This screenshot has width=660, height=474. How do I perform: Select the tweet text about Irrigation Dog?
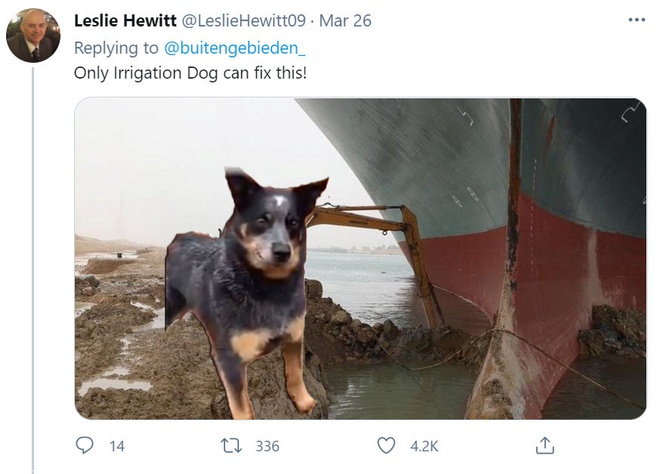pos(188,73)
